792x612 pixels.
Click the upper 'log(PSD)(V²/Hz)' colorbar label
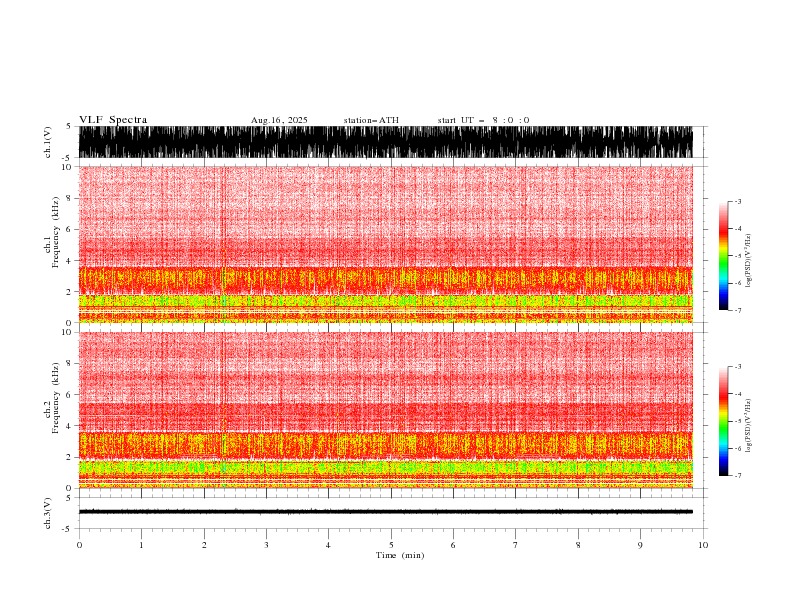[x=749, y=261]
